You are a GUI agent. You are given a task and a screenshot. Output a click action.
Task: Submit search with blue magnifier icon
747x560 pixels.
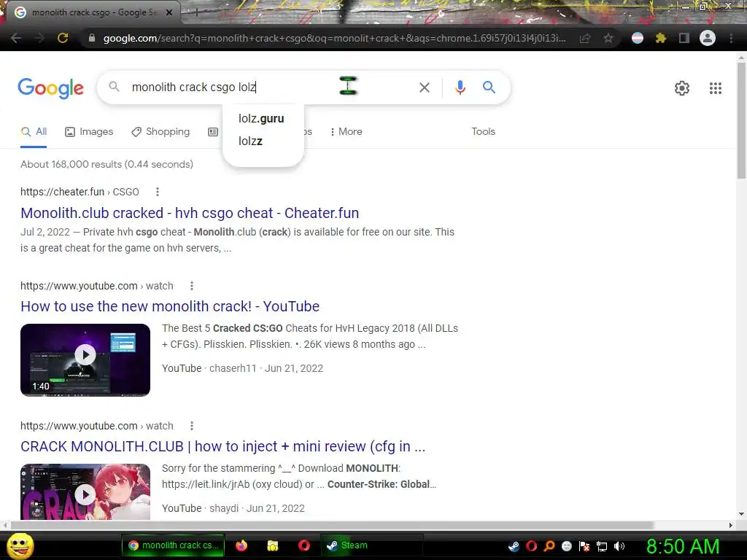pos(489,87)
